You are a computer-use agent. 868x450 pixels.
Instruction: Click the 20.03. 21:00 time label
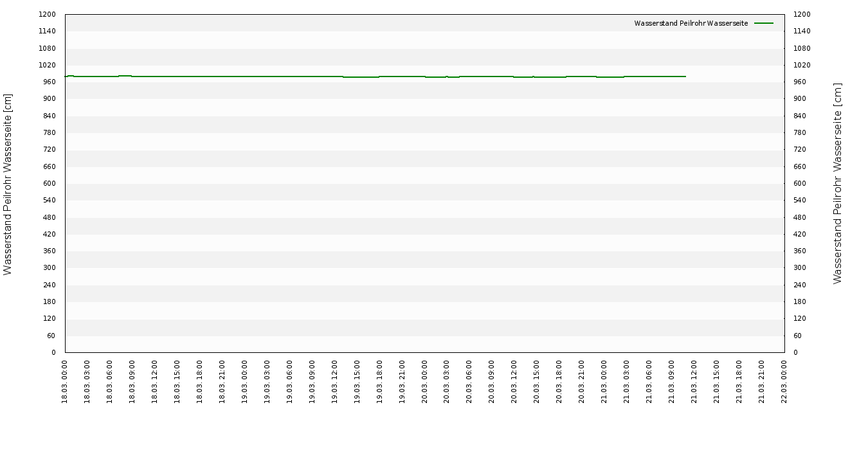[x=582, y=382]
